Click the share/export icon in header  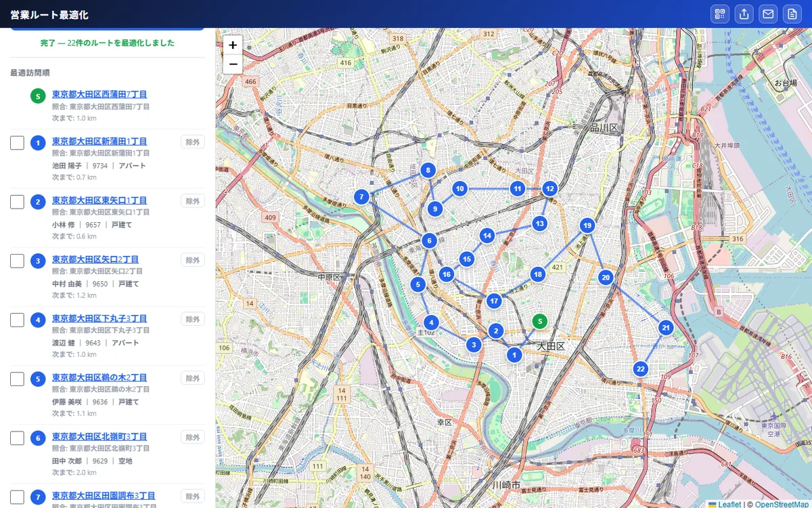744,14
